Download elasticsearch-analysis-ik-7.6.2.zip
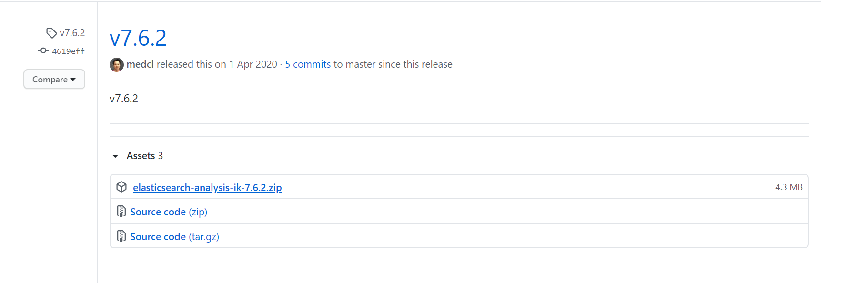Viewport: 868px width, 294px height. point(207,187)
